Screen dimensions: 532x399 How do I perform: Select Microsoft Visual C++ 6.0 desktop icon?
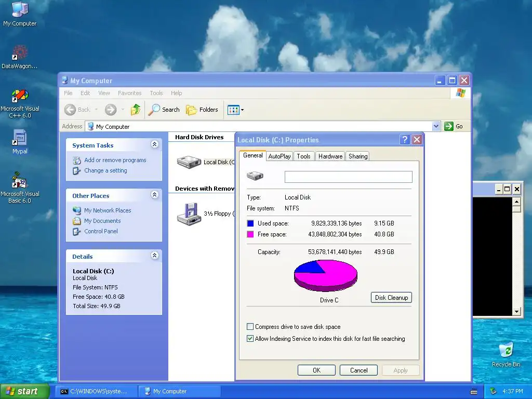tap(20, 103)
